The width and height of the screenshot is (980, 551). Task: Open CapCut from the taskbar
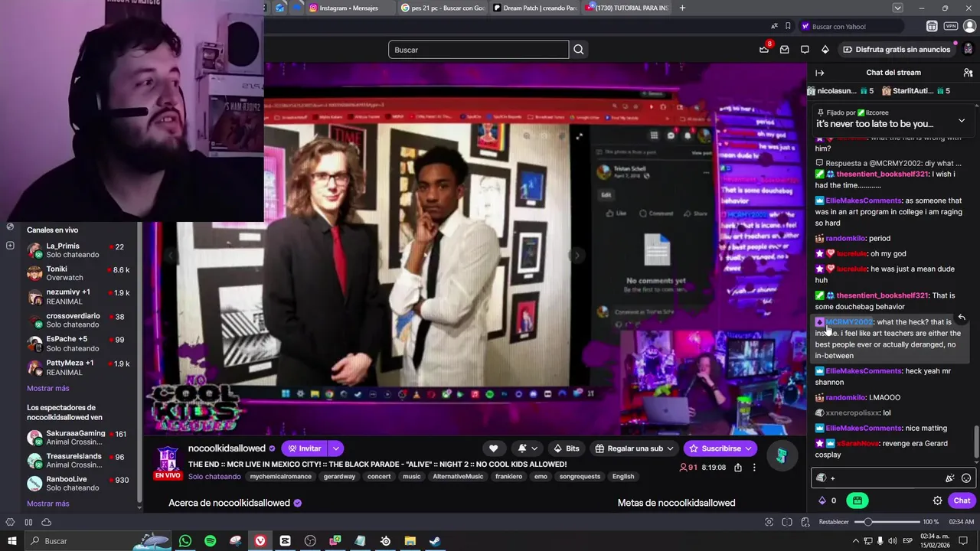pos(285,541)
